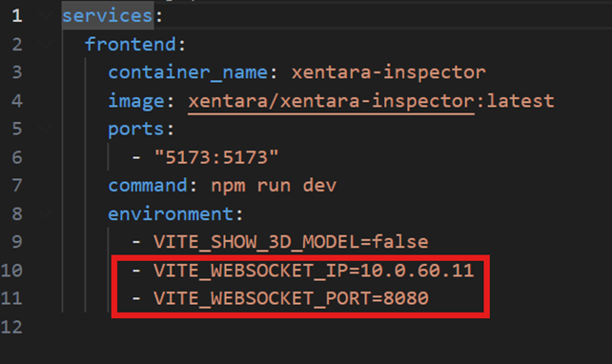Select line number 12 in gutter
This screenshot has width=612, height=364.
coord(11,328)
